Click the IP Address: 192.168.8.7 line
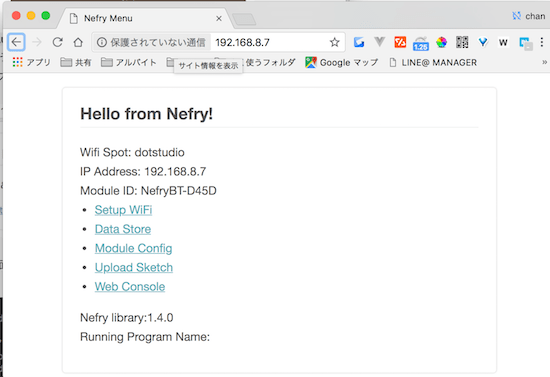 click(x=143, y=171)
